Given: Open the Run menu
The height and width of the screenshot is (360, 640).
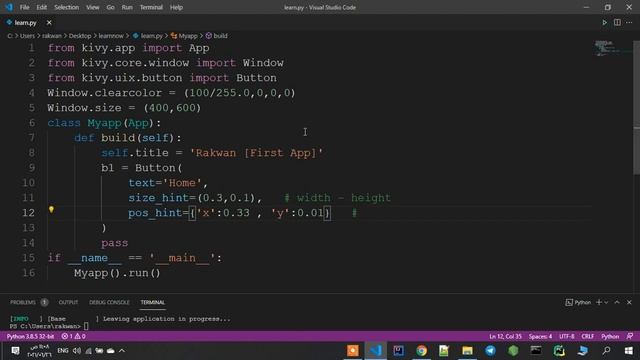Looking at the screenshot, I should click(x=127, y=7).
